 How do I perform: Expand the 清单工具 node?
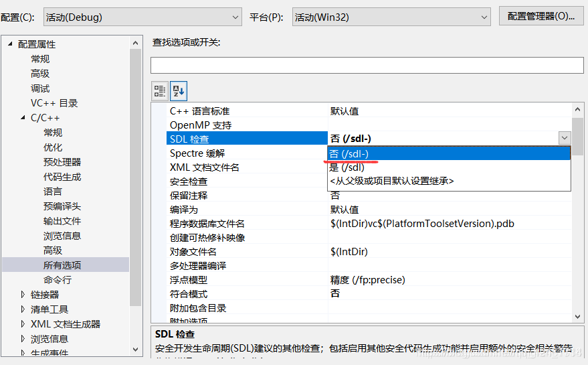[23, 309]
